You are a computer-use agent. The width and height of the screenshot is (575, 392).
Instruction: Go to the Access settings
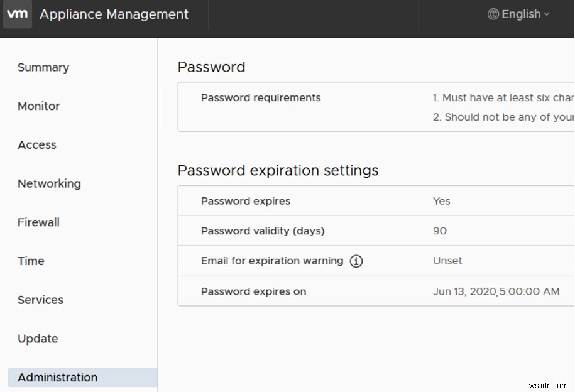[36, 145]
